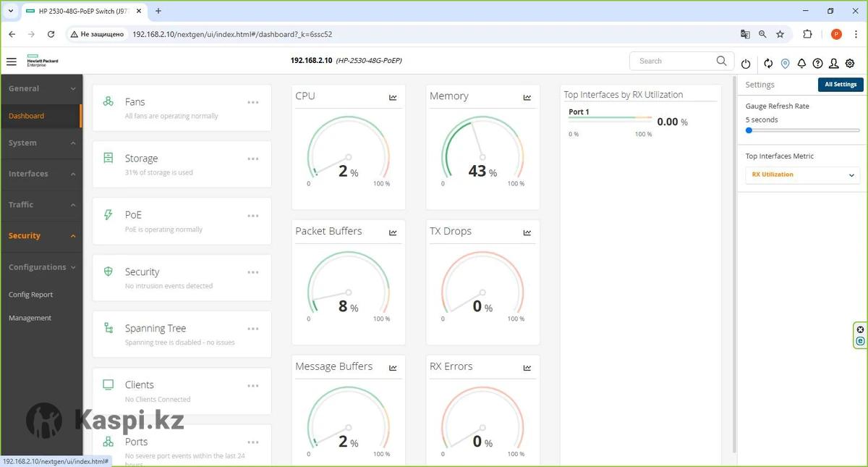Open the Top Interfaces Metric dropdown
The image size is (868, 467).
click(803, 174)
